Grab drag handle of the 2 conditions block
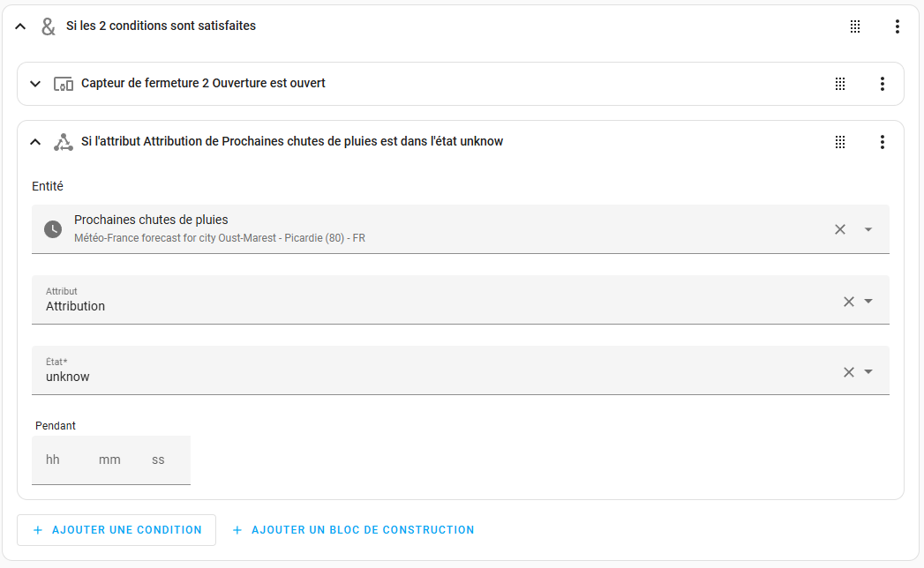The width and height of the screenshot is (924, 568). click(855, 26)
